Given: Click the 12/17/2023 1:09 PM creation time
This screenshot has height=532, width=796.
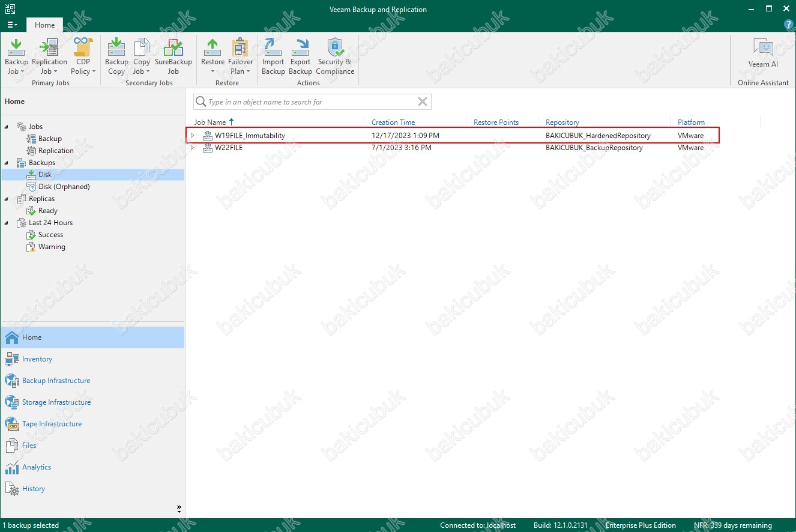Looking at the screenshot, I should (405, 136).
